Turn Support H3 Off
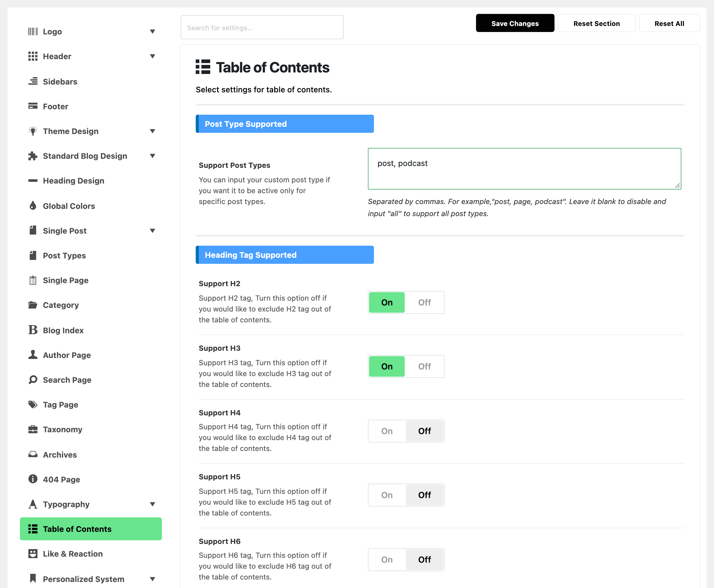The width and height of the screenshot is (714, 588). (424, 366)
